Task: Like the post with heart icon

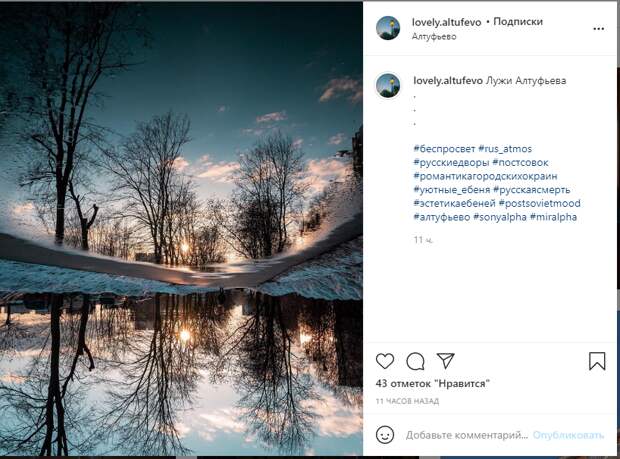Action: point(385,361)
